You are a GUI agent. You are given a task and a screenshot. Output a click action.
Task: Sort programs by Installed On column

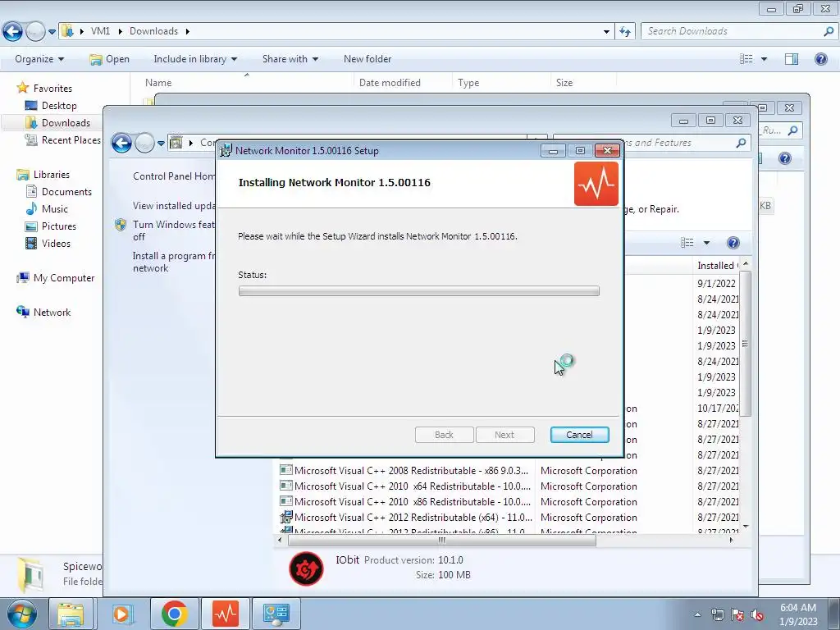(717, 265)
